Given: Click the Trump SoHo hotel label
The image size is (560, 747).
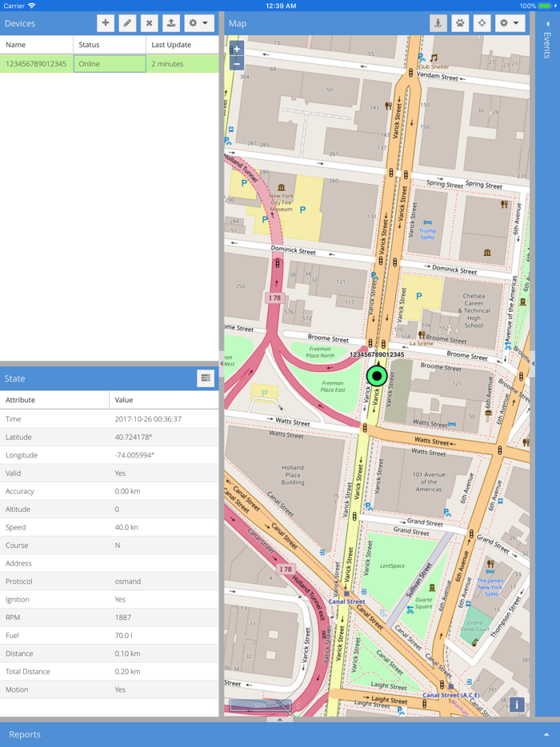Looking at the screenshot, I should click(x=427, y=234).
